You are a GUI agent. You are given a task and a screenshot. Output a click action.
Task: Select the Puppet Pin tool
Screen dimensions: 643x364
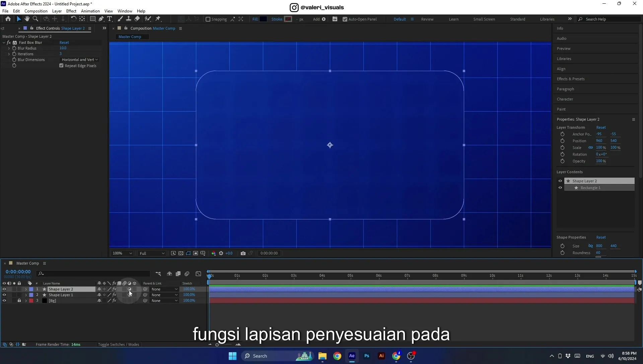[158, 19]
